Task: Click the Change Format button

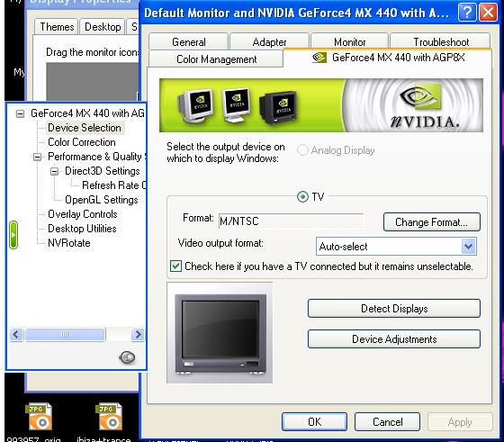Action: [432, 221]
